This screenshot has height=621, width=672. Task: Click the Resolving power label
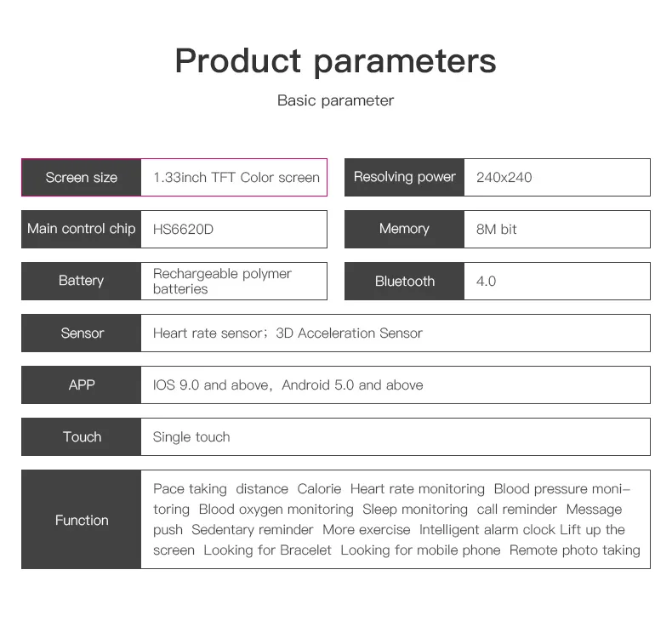[405, 177]
